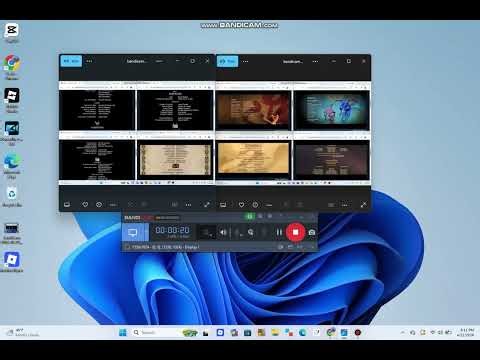Enter fullscreen with arrows icon in left window

point(207,204)
